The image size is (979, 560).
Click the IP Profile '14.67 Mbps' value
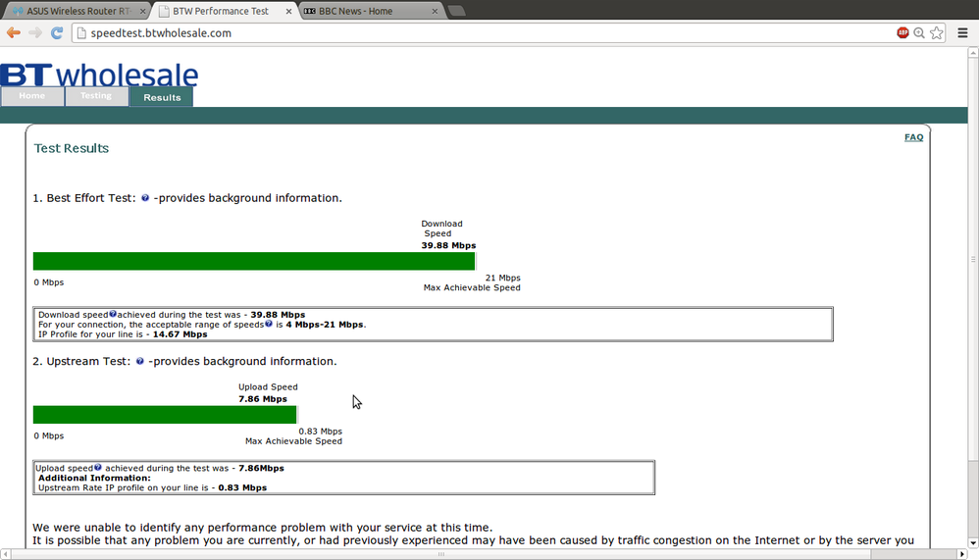coord(180,334)
